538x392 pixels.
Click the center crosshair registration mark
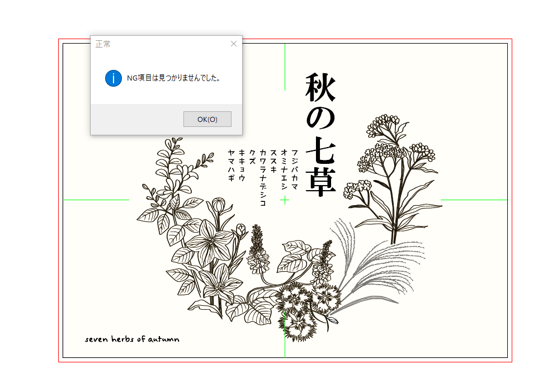[285, 200]
